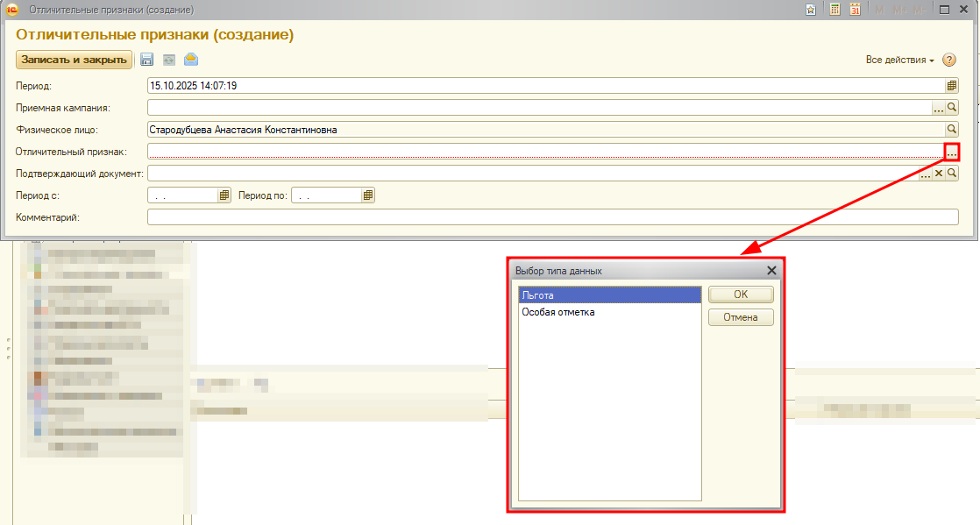Open the date picker for Период field
980x525 pixels.
click(x=952, y=86)
